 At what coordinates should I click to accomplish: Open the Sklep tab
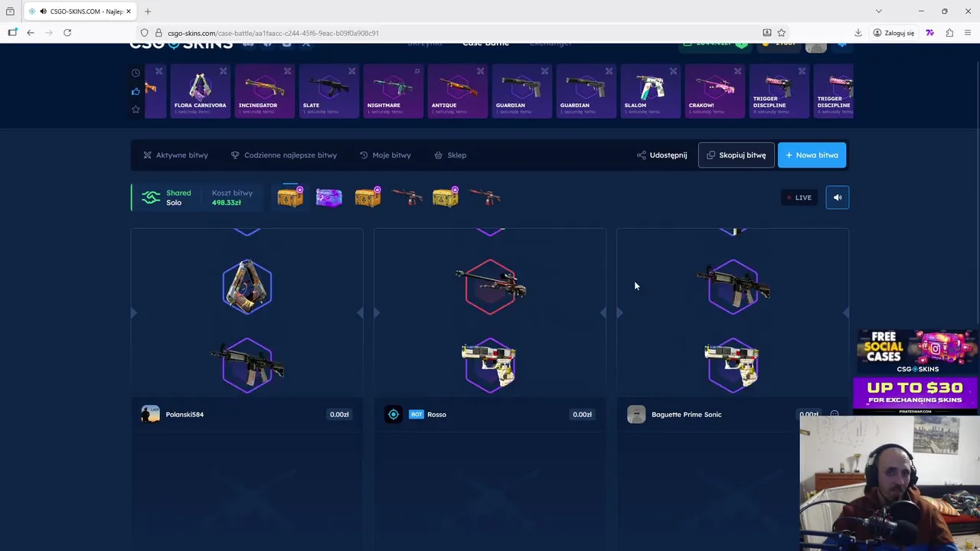click(450, 155)
